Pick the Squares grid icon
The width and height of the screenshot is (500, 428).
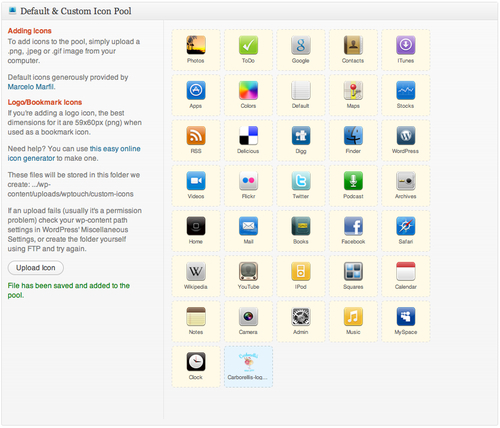(x=353, y=271)
